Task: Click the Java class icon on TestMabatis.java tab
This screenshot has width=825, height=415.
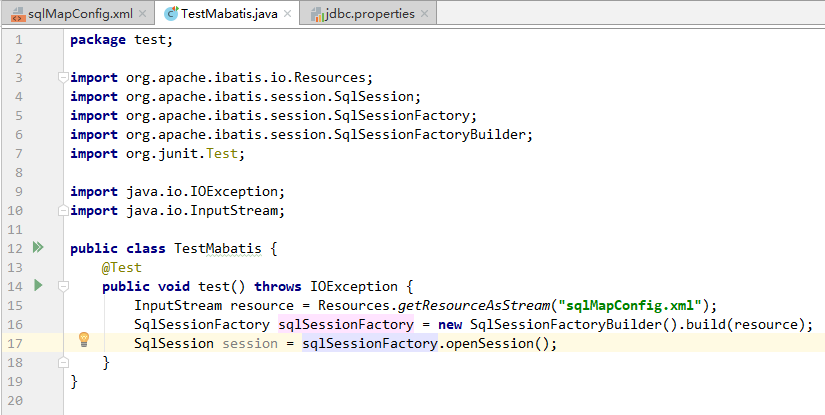Action: point(171,14)
